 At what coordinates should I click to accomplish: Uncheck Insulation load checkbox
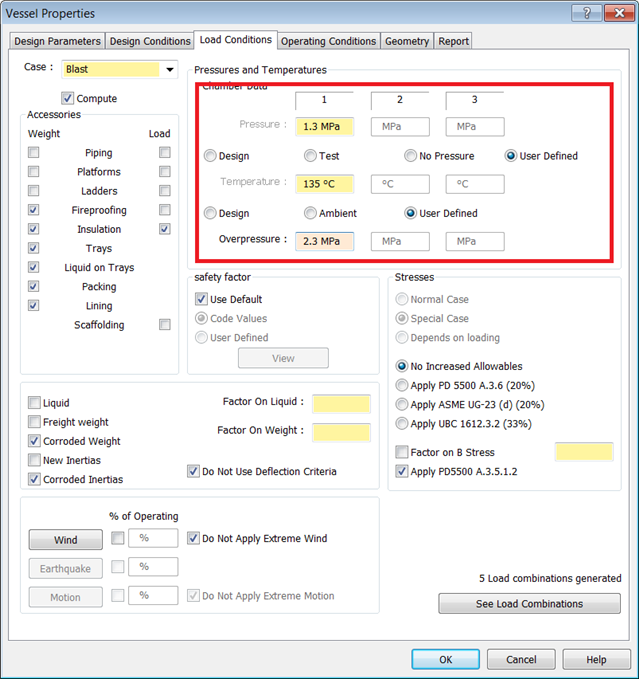(165, 229)
